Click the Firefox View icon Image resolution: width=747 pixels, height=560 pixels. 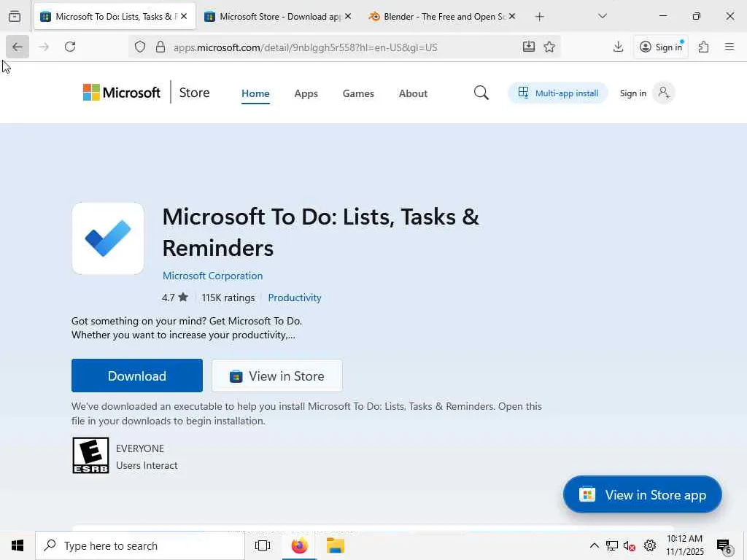pos(15,17)
